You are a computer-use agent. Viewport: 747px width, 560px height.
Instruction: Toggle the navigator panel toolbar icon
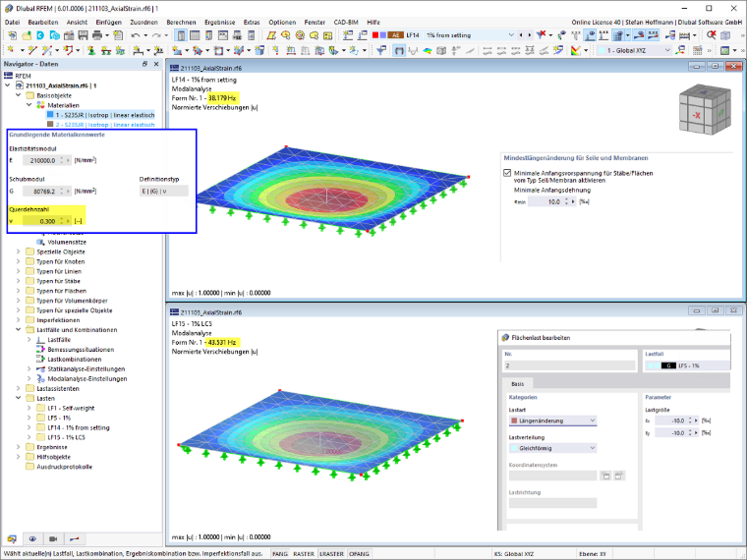(181, 35)
